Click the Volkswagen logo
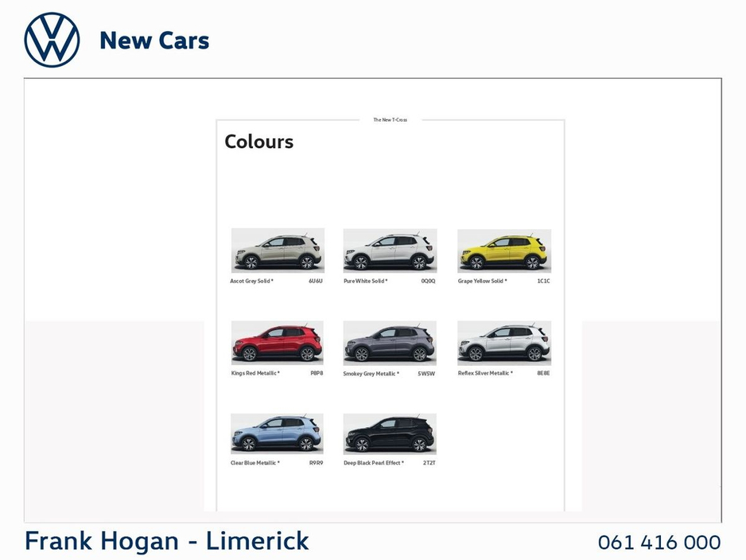The height and width of the screenshot is (560, 746). [52, 40]
